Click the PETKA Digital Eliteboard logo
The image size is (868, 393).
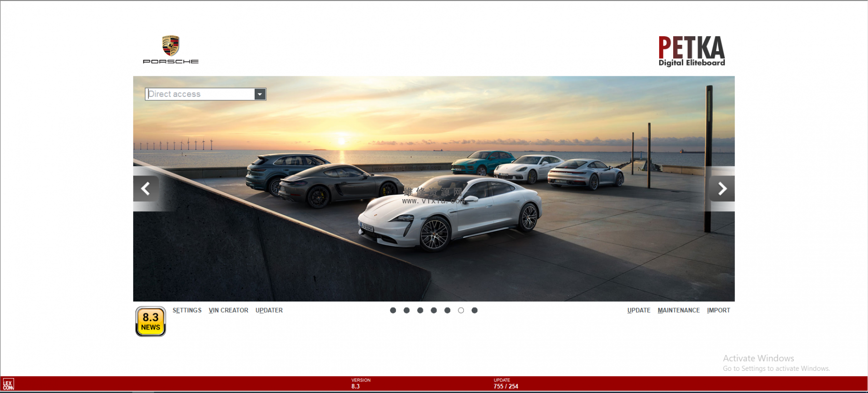[692, 51]
